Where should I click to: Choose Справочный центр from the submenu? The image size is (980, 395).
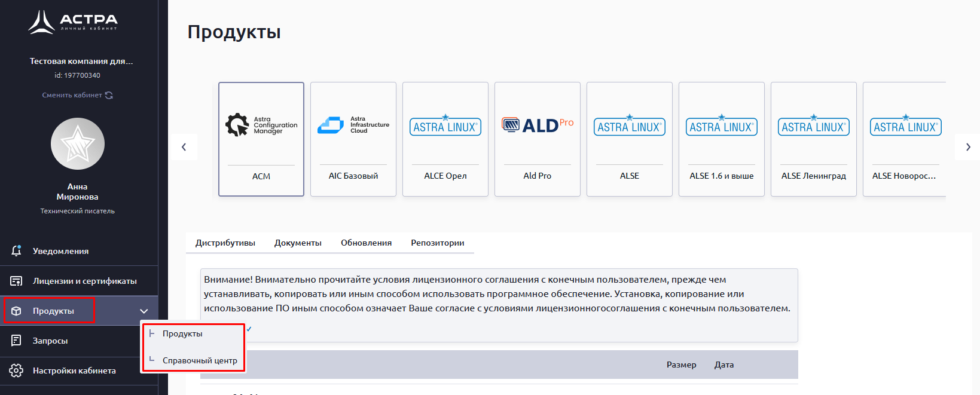click(200, 360)
